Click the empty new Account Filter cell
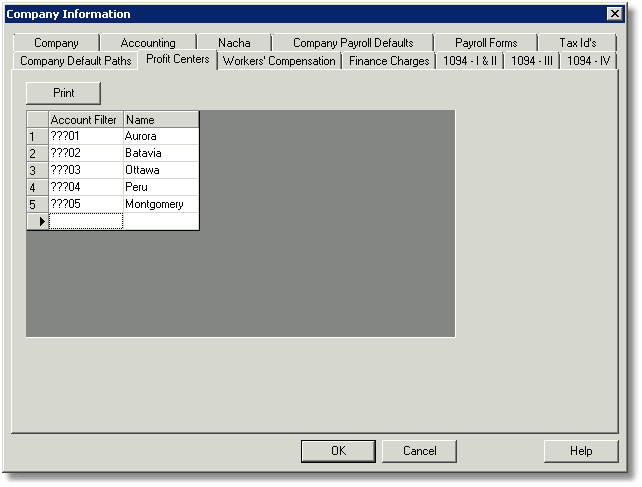The width and height of the screenshot is (642, 487). click(x=86, y=221)
